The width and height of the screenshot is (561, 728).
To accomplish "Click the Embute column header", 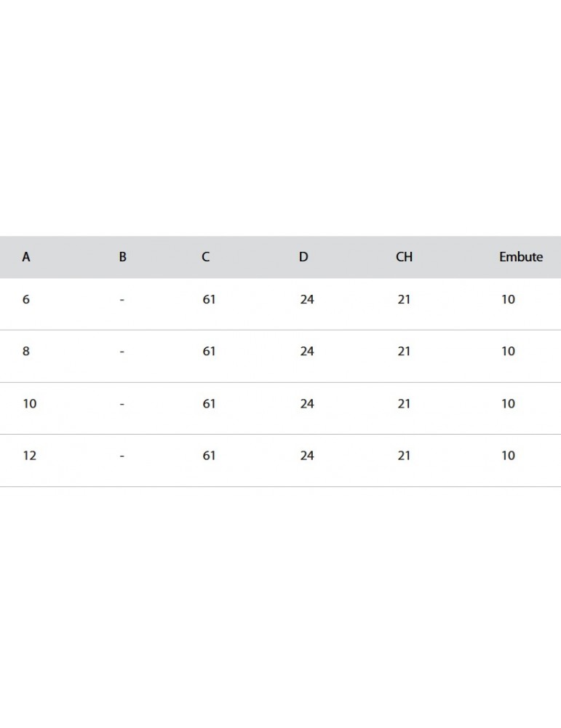I will (x=520, y=257).
